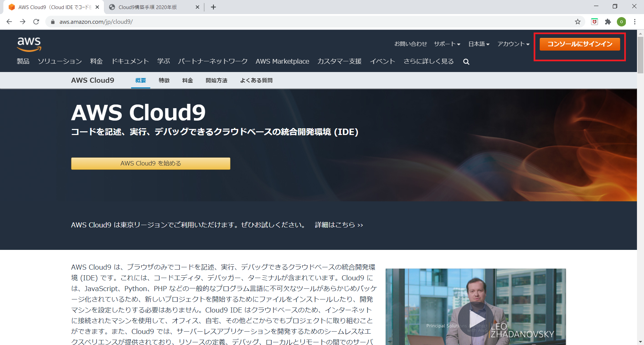The width and height of the screenshot is (644, 345).
Task: Minimize the Chrome window
Action: point(596,6)
